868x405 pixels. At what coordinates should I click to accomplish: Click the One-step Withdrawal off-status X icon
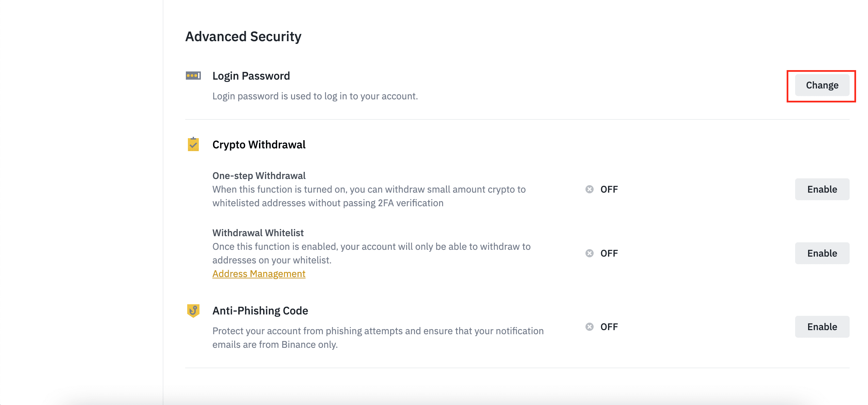pos(589,189)
